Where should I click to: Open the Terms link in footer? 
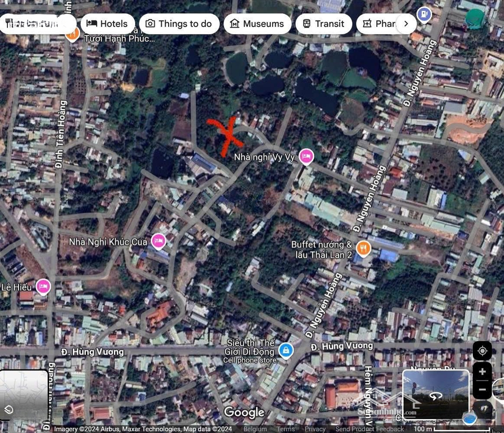tap(286, 429)
